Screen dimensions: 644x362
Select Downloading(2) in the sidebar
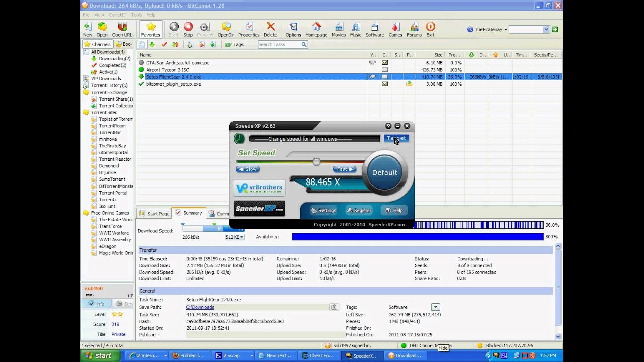pos(114,58)
